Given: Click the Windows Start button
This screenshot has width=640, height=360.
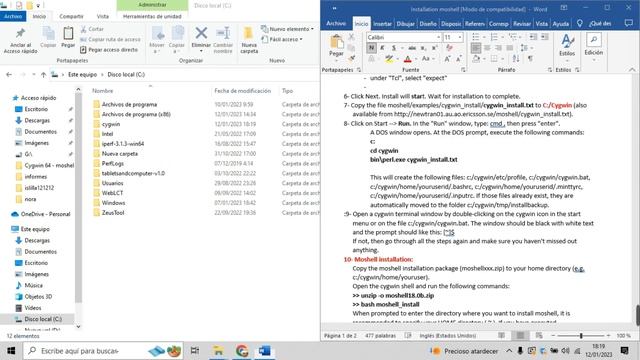Looking at the screenshot, I should click(x=11, y=351).
